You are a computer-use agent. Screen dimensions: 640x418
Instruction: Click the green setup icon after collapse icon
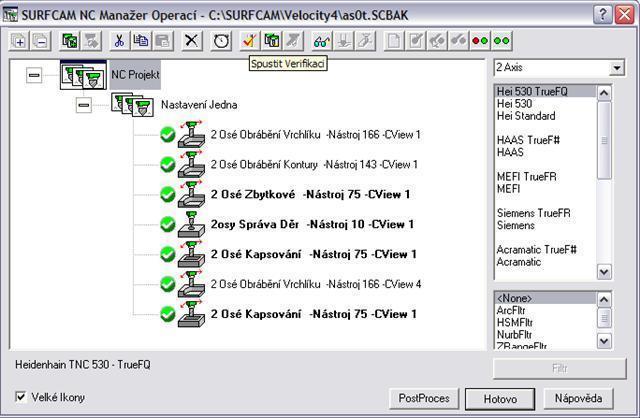70,41
